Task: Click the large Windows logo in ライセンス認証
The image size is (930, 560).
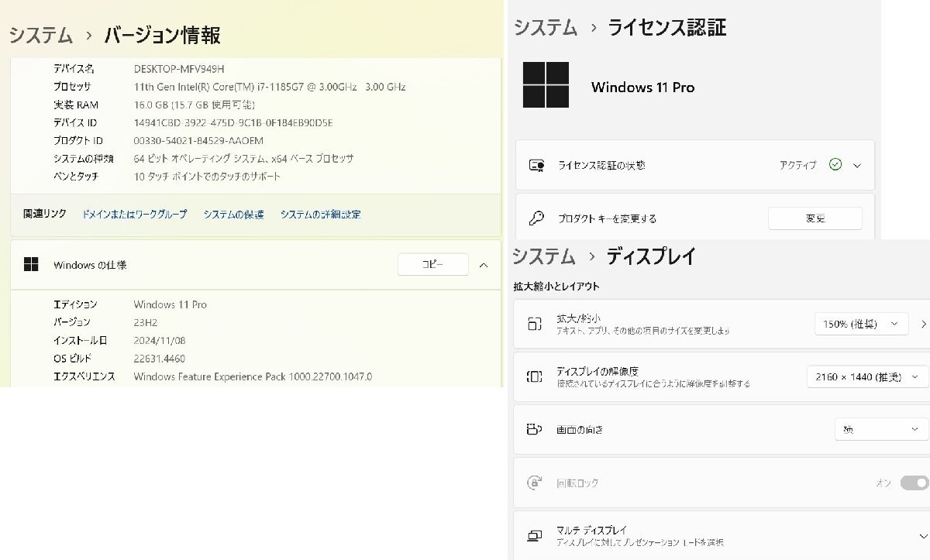Action: click(546, 85)
